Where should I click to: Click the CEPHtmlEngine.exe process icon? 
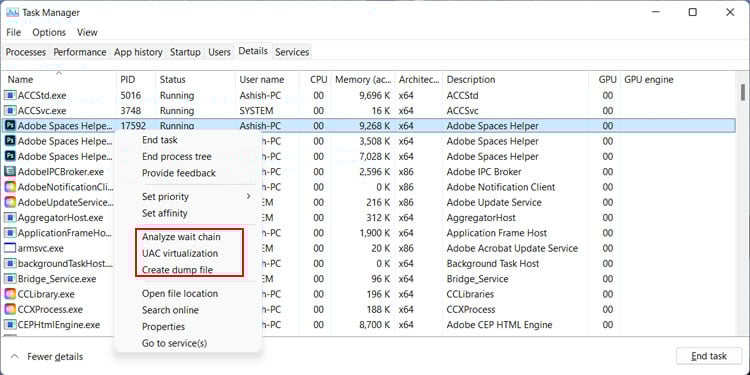coord(10,325)
